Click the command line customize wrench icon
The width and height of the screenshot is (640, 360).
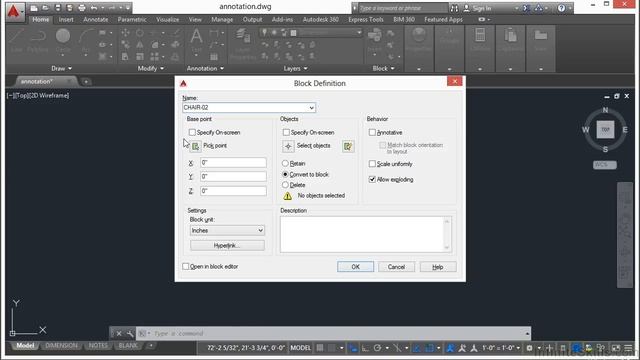(x=130, y=333)
